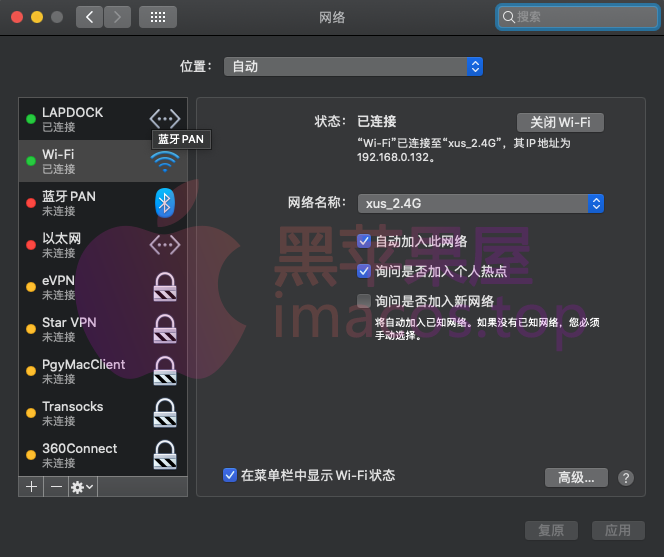
Task: Select the LAPDOCK service in the list
Action: click(100, 119)
